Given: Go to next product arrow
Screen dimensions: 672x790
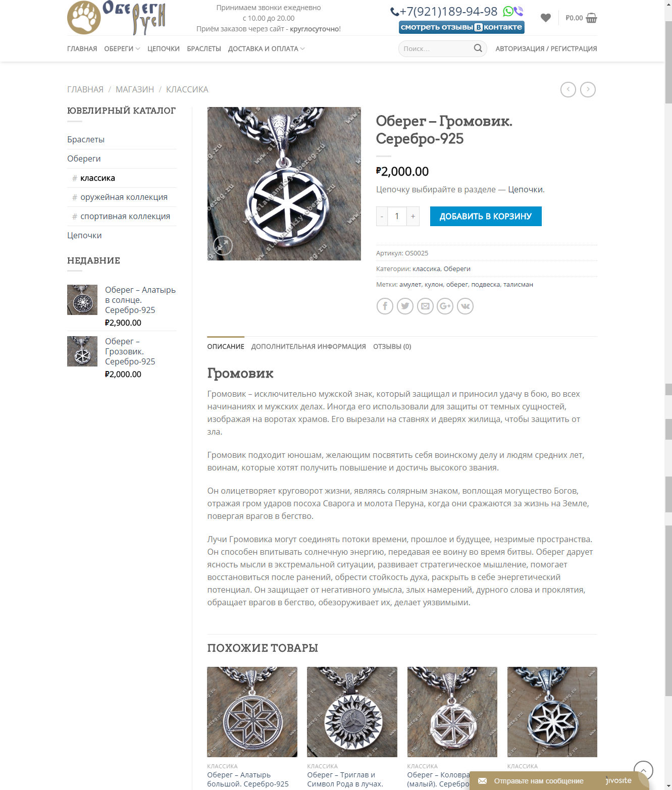Looking at the screenshot, I should coord(588,89).
